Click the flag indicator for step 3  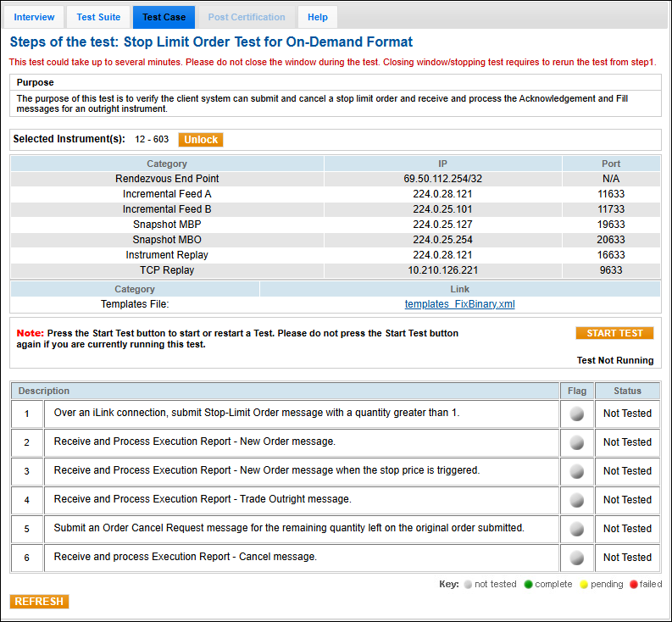click(576, 471)
